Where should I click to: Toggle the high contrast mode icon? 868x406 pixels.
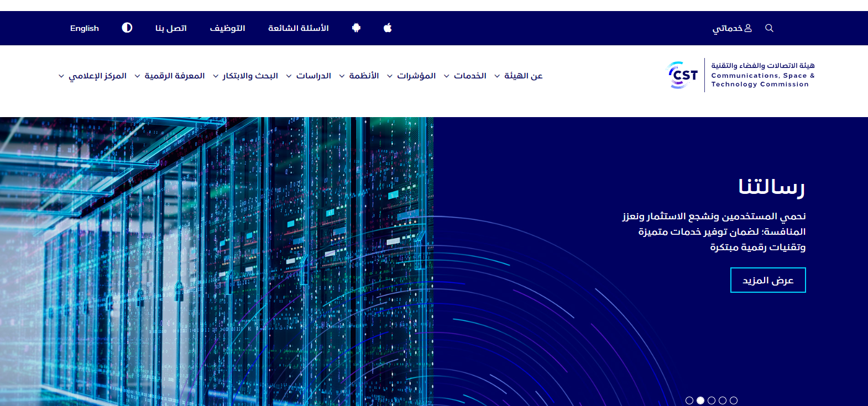127,28
